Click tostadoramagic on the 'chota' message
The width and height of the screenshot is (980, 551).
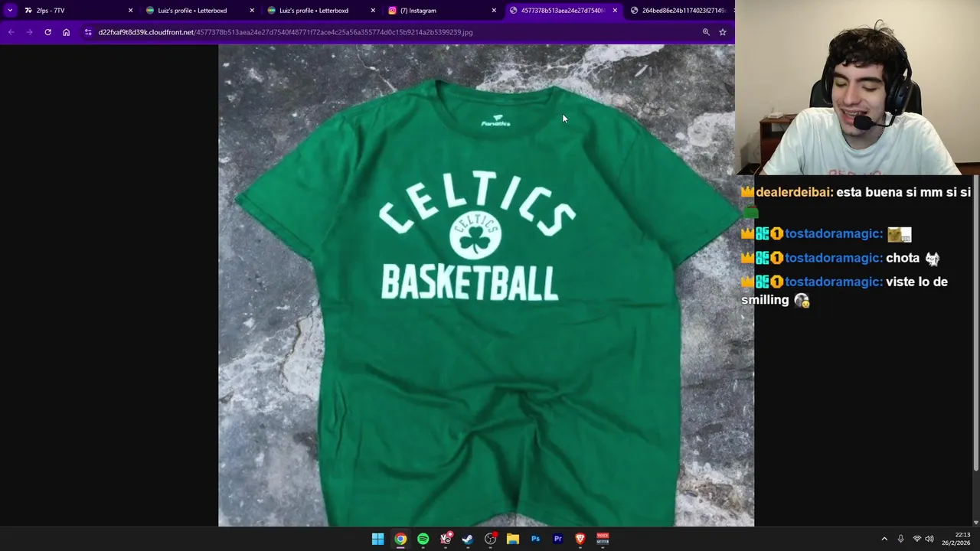point(834,259)
